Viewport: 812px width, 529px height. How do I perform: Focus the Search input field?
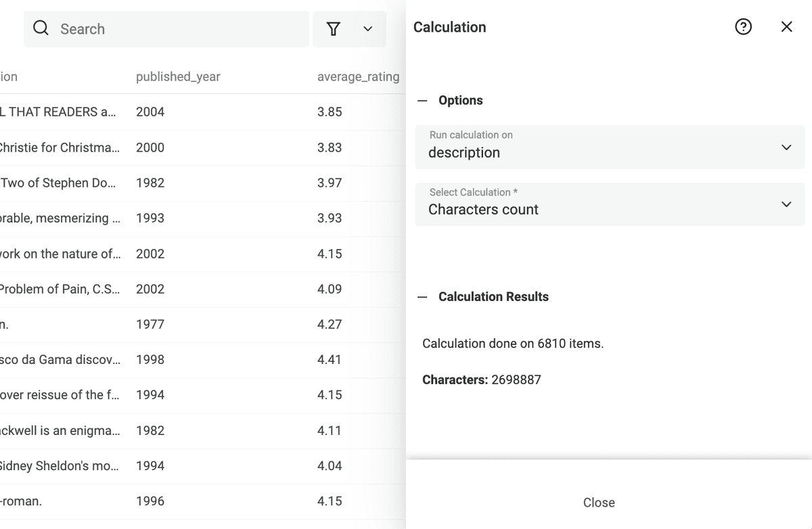tap(166, 29)
